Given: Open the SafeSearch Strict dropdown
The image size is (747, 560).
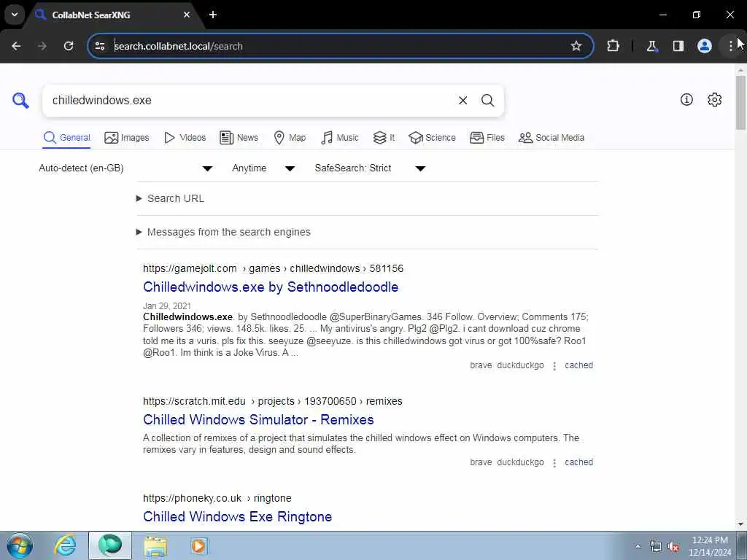Looking at the screenshot, I should pos(370,168).
